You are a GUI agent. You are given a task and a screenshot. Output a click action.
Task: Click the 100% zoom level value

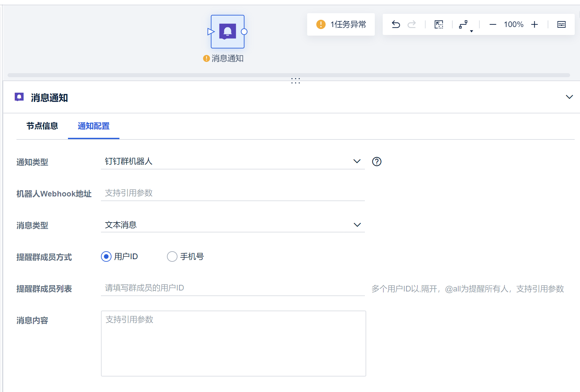pos(513,24)
